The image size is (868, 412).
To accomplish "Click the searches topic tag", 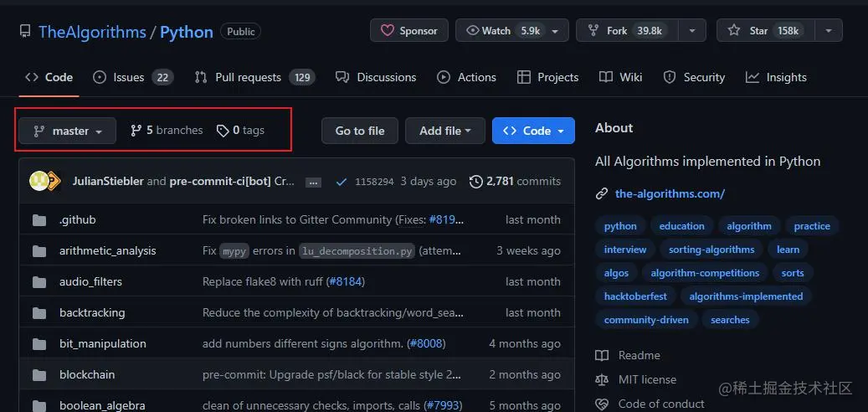I will pyautogui.click(x=730, y=320).
